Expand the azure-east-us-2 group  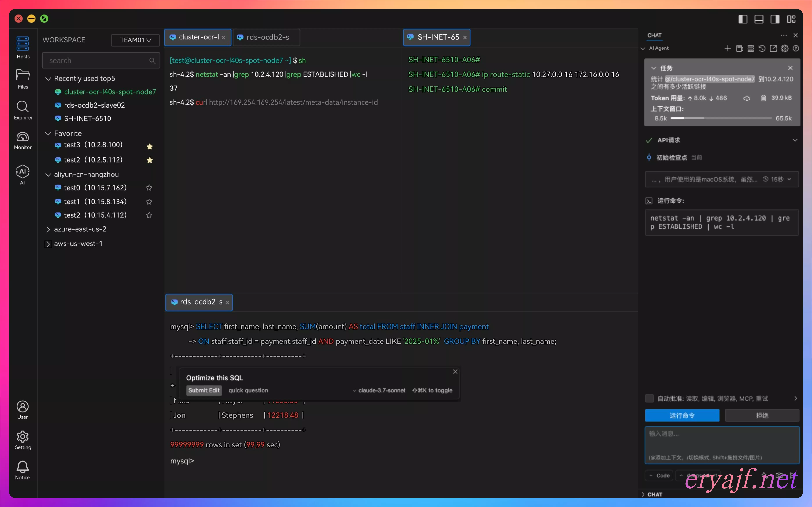[48, 229]
